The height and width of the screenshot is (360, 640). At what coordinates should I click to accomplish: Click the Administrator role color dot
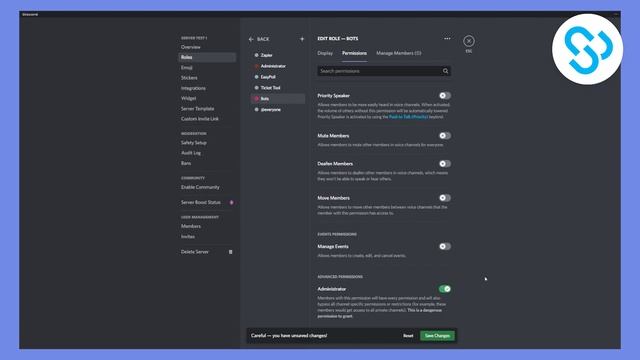(x=256, y=66)
